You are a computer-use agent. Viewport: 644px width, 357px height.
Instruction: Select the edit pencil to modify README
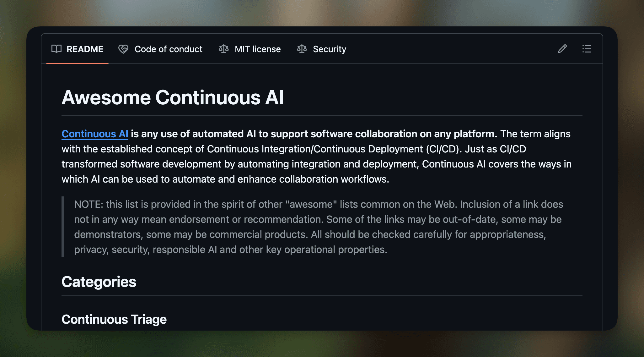coord(562,49)
